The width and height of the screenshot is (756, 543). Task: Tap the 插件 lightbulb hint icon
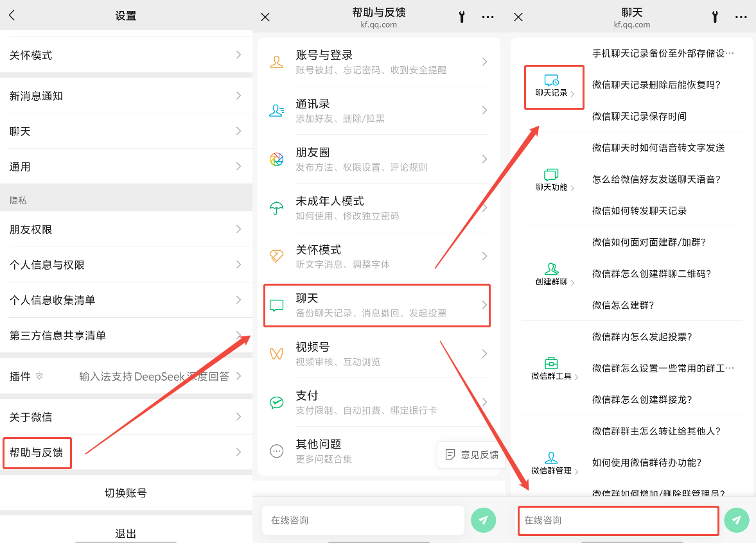[x=40, y=376]
